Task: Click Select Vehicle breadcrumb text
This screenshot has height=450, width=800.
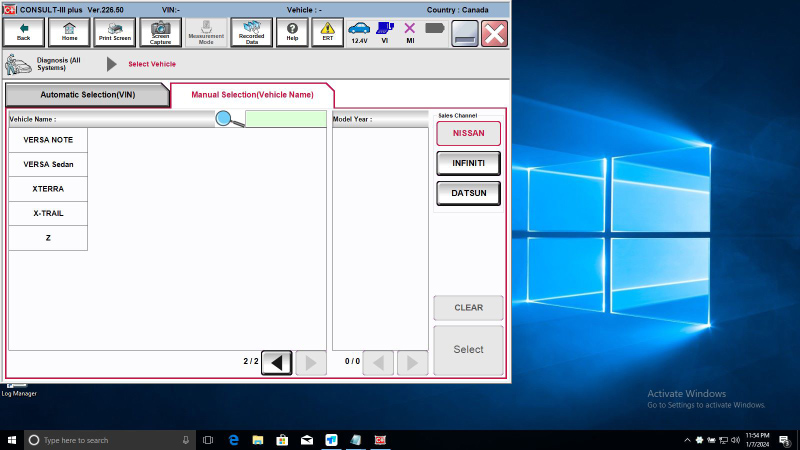Action: [152, 64]
